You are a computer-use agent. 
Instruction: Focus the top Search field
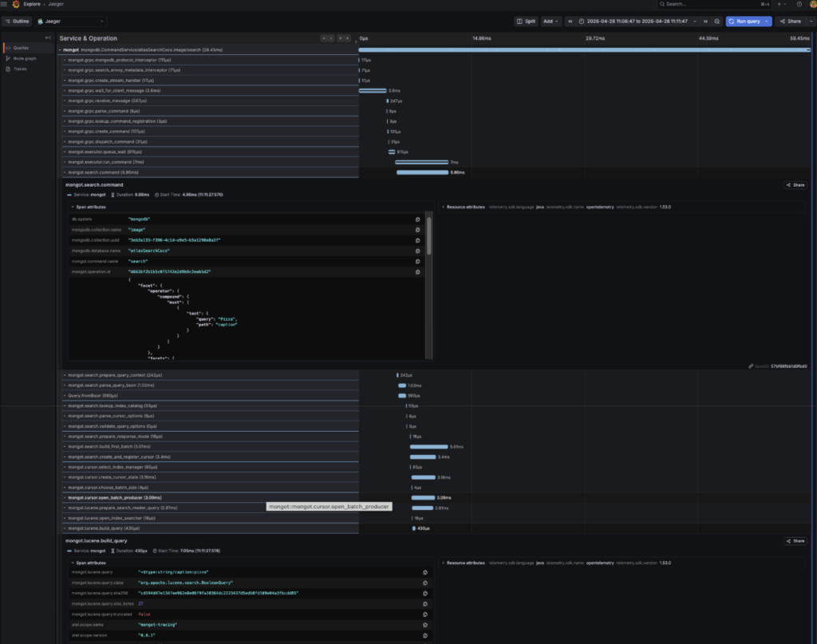[x=714, y=4]
